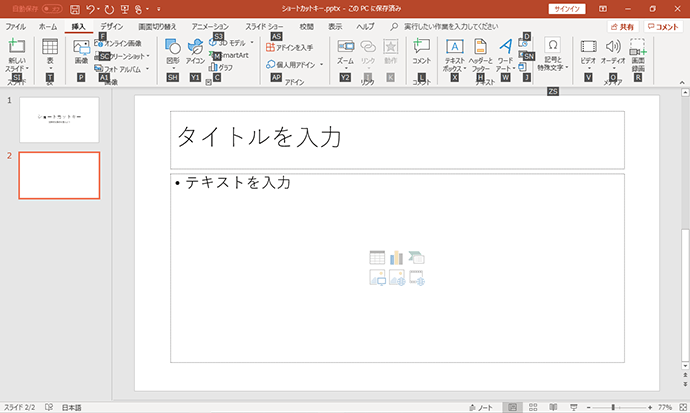Collapse the ribbon with the chevron
The image size is (690, 413).
[x=682, y=82]
